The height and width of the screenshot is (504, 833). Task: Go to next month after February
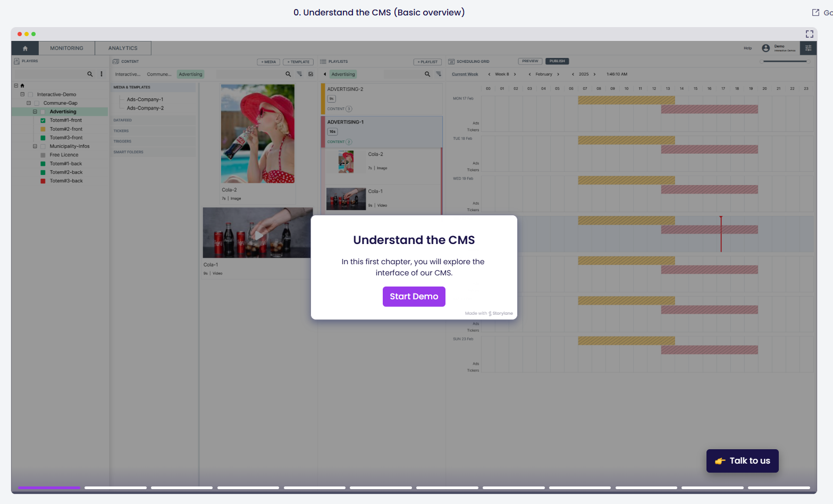click(558, 74)
